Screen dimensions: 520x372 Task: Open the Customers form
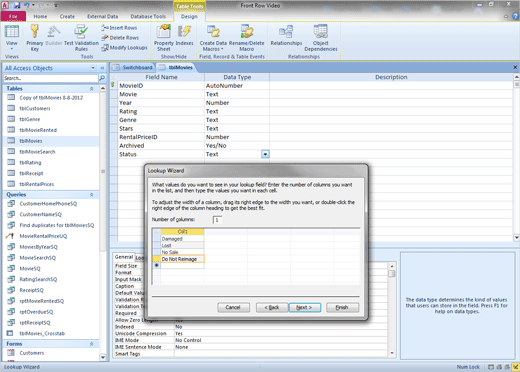coord(32,353)
